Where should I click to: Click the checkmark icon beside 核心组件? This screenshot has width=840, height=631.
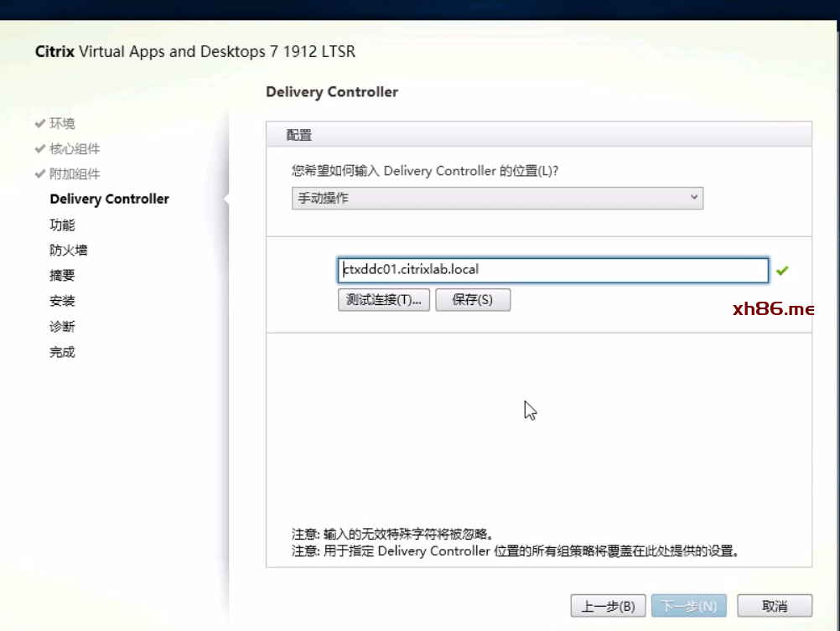[39, 149]
